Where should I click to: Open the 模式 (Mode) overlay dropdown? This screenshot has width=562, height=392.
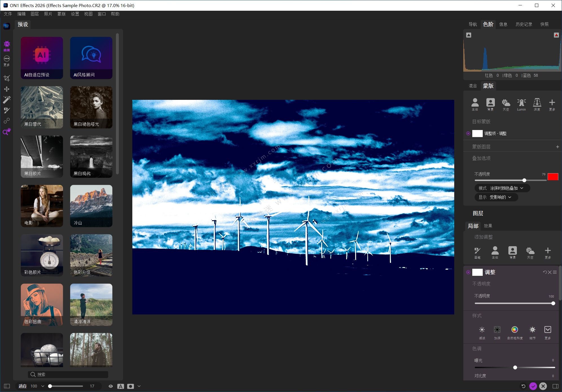coord(502,188)
